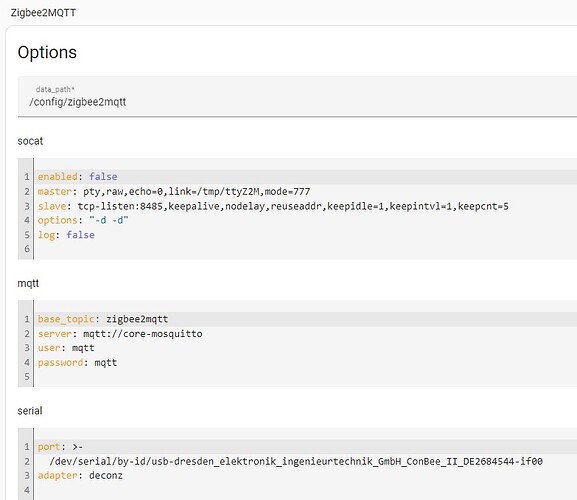Click empty line 4 in serial editor
The width and height of the screenshot is (577, 500).
coord(305,490)
